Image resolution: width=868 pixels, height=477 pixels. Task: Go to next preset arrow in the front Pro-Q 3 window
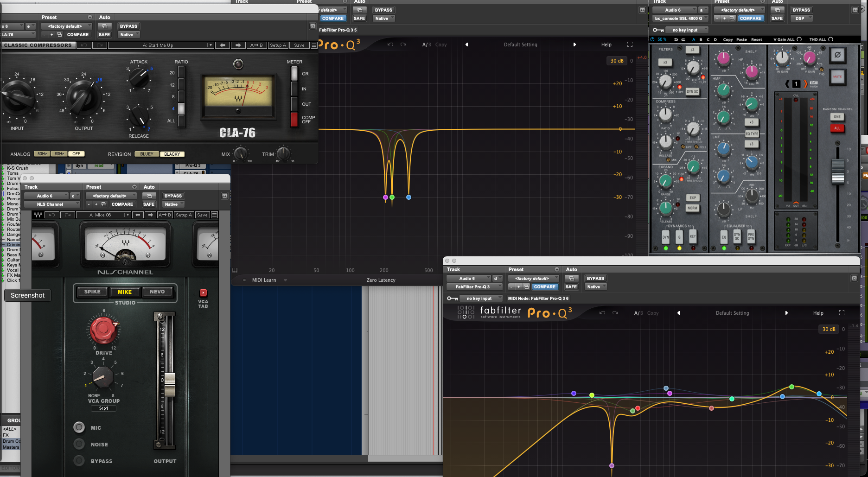pos(786,313)
